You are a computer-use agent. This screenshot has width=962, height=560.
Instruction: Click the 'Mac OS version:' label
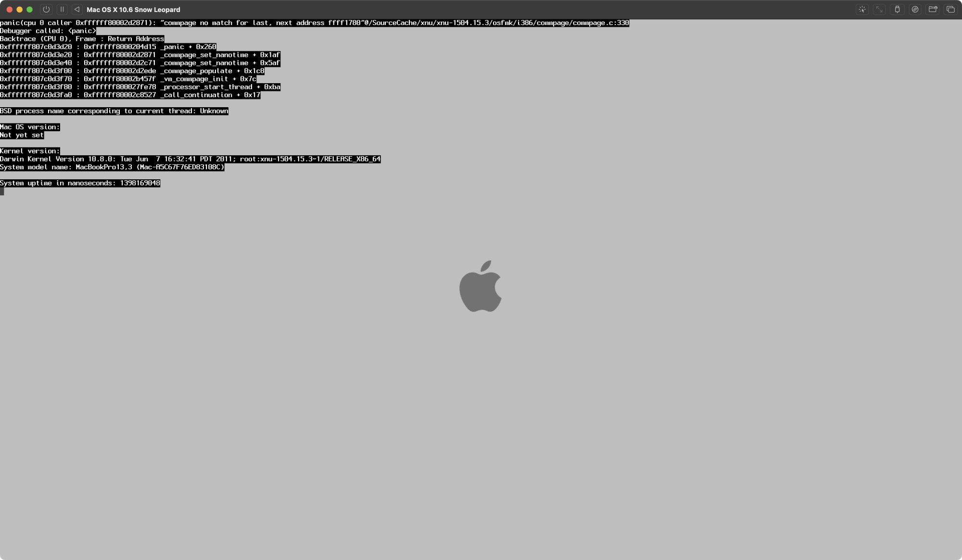point(30,127)
